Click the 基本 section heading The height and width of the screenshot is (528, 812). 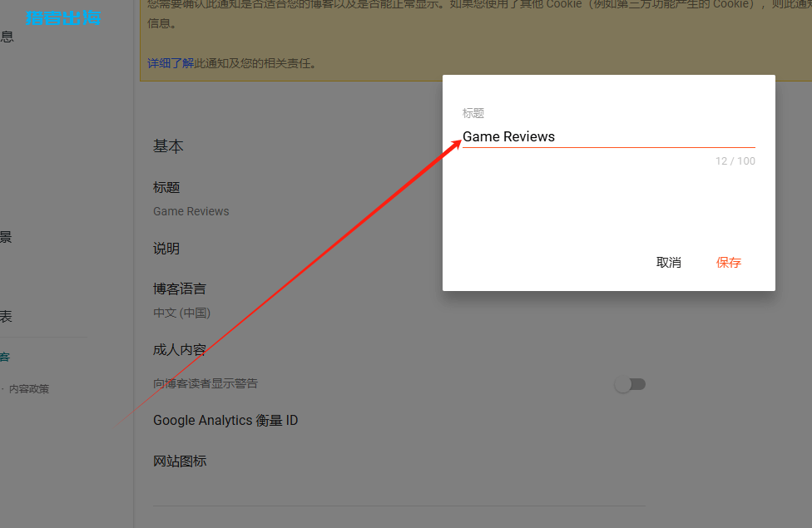click(x=168, y=146)
